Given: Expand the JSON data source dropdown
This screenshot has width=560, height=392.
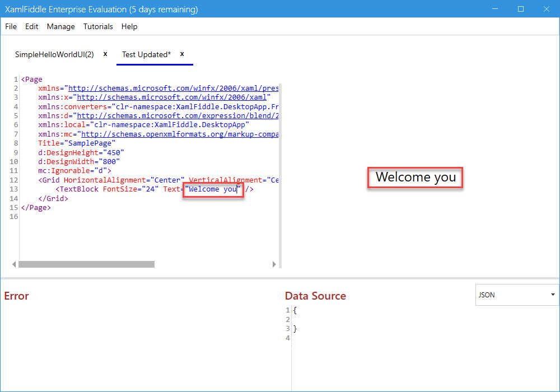Looking at the screenshot, I should pyautogui.click(x=517, y=295).
